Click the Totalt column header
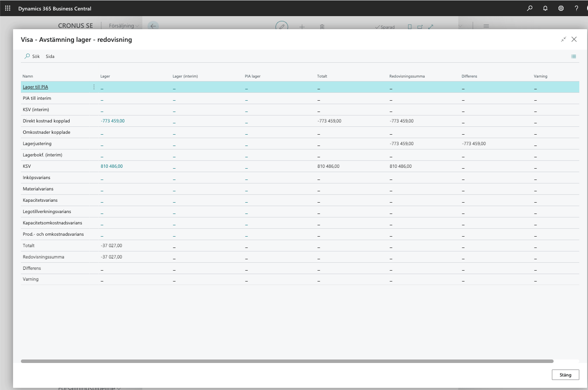Viewport: 588px width, 390px height. [x=322, y=76]
